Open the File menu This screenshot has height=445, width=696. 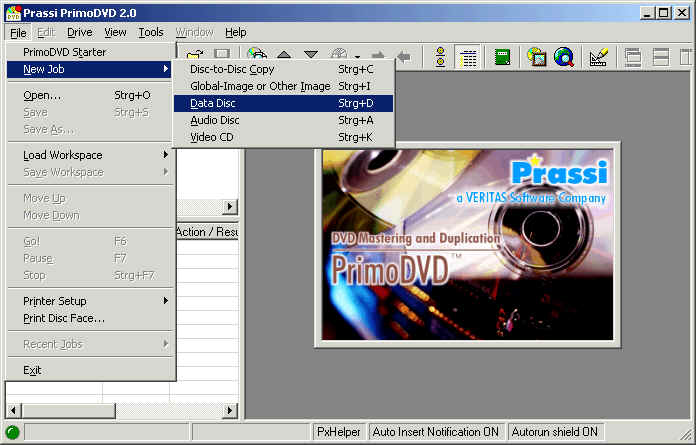tap(18, 32)
